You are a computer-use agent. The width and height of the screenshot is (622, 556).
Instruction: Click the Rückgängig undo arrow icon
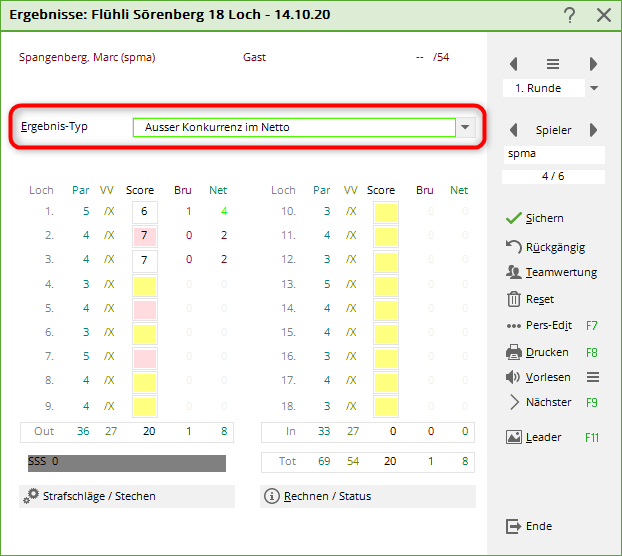[513, 246]
